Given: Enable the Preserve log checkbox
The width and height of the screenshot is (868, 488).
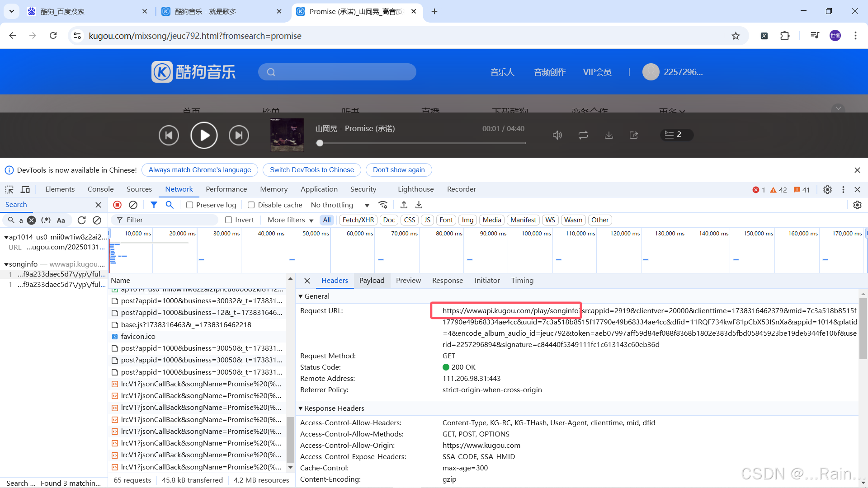Looking at the screenshot, I should pyautogui.click(x=190, y=205).
